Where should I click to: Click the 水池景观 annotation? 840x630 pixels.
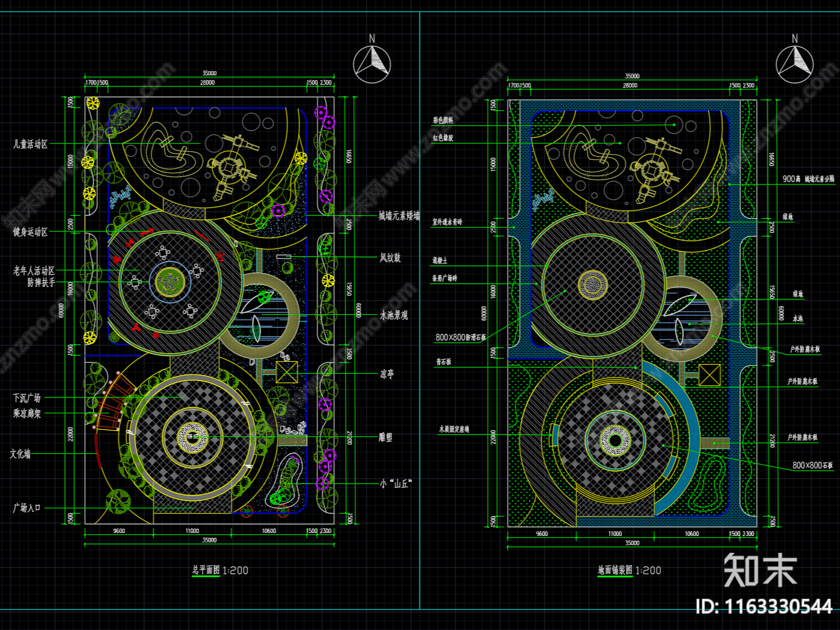394,315
